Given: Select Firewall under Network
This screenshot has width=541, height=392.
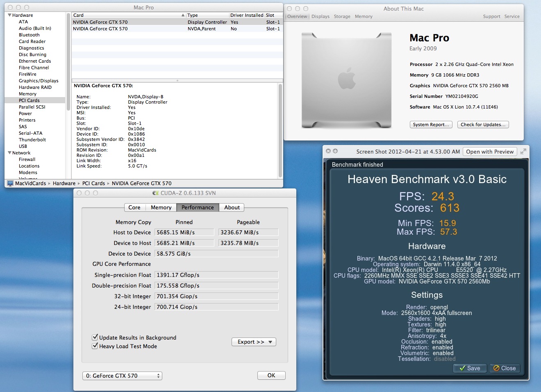Looking at the screenshot, I should pyautogui.click(x=27, y=159).
